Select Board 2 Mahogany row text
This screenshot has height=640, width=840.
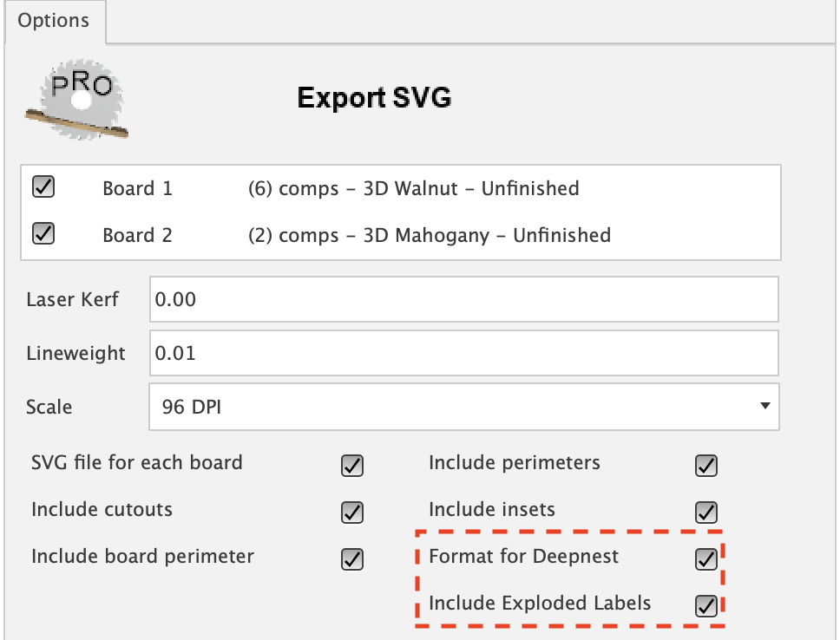(x=429, y=235)
